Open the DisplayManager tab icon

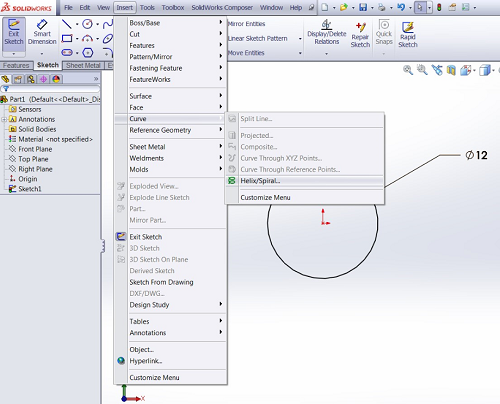pos(56,79)
